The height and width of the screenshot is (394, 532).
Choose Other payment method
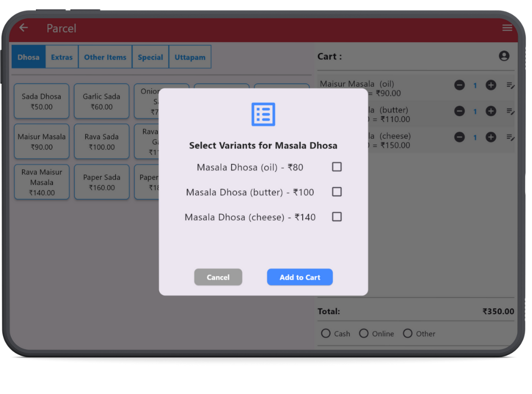pyautogui.click(x=407, y=333)
